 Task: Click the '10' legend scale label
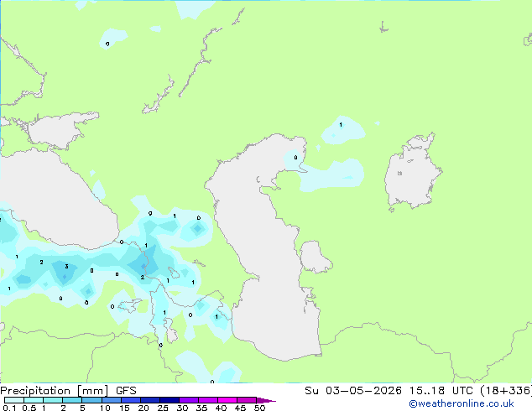click(105, 408)
